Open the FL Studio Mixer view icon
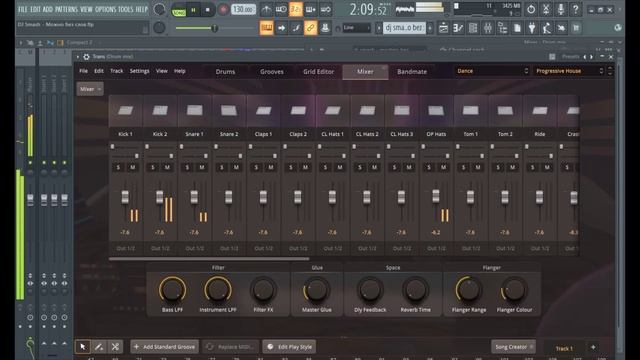Screen dimensions: 640x360 [488, 28]
